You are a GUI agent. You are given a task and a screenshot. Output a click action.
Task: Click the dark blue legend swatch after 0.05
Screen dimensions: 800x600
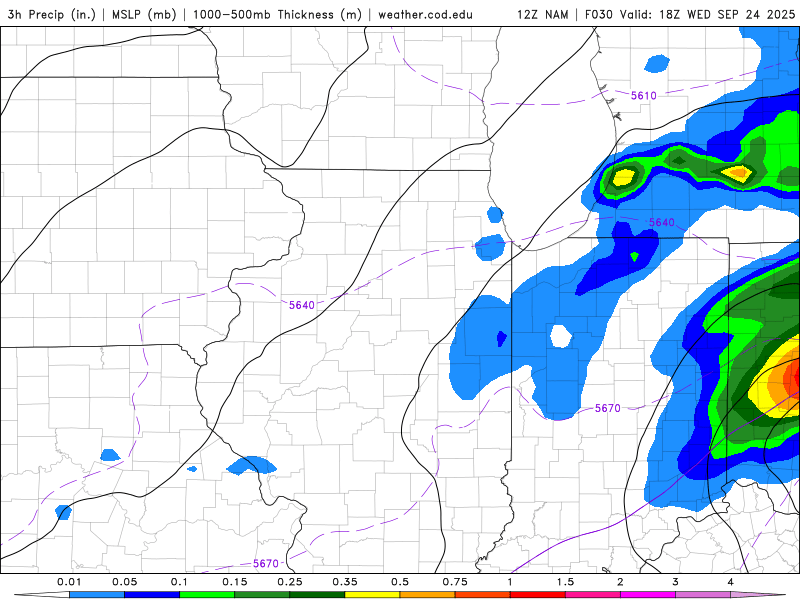[152, 595]
